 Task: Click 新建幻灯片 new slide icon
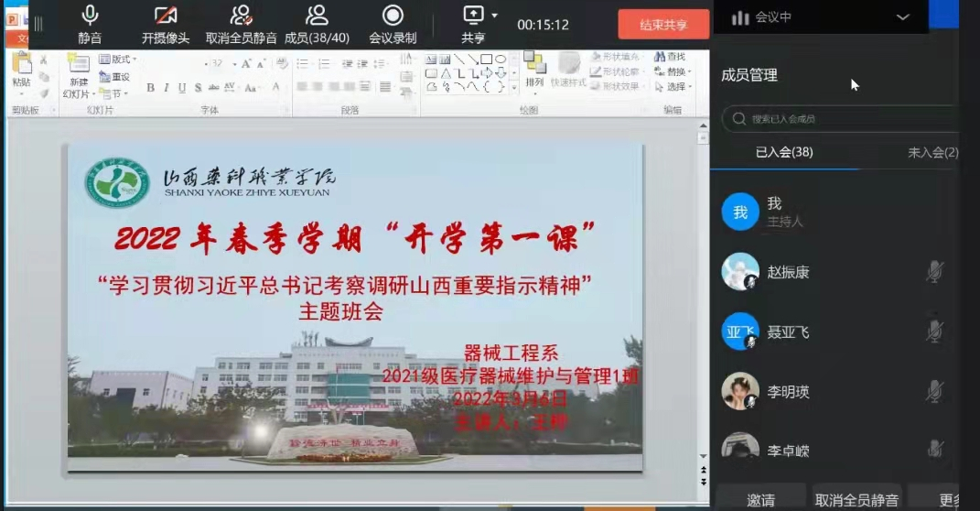coord(78,67)
